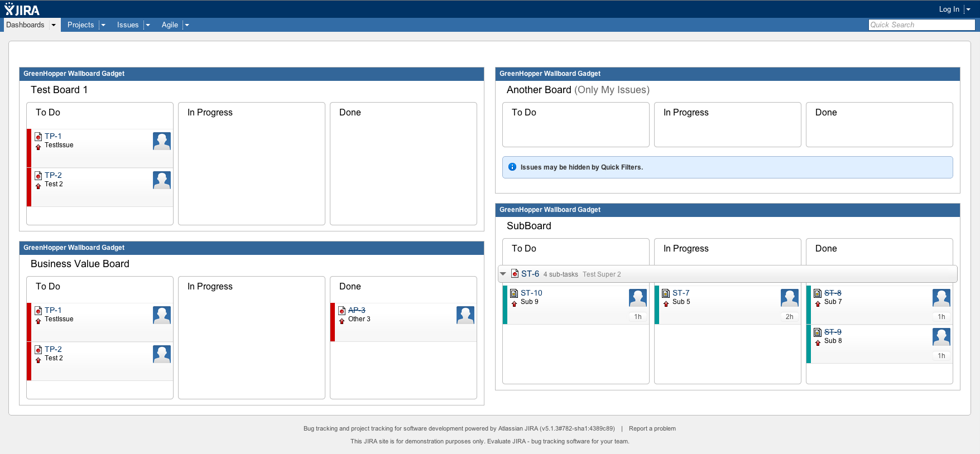Click the avatar on AP-3 card

pos(465,315)
